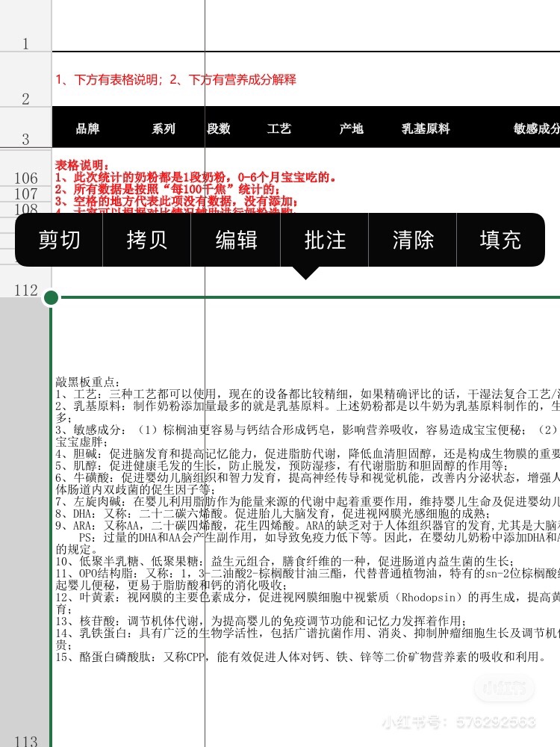Select the 段数 header cell
560x747 pixels.
[x=219, y=128]
